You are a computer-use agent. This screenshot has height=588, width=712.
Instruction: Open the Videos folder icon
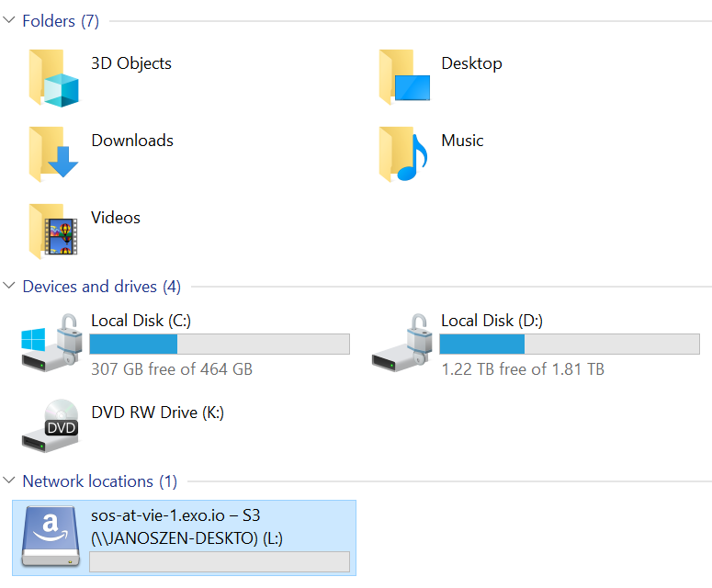point(53,231)
